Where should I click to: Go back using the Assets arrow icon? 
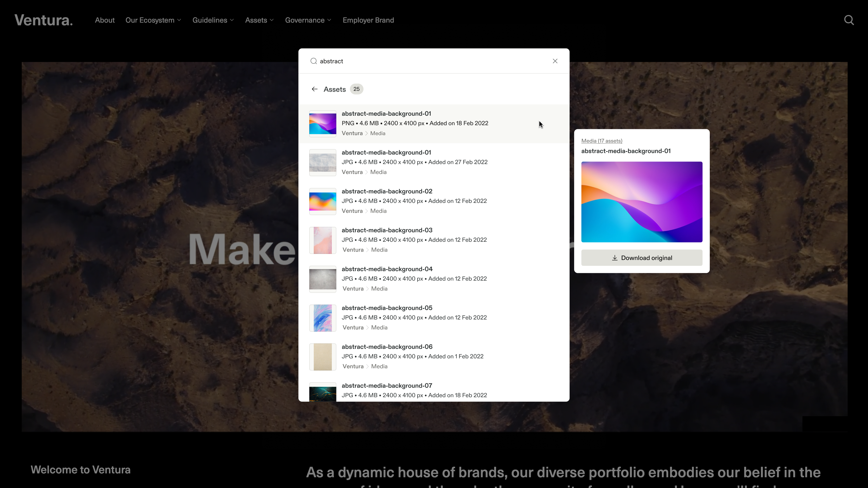point(314,89)
